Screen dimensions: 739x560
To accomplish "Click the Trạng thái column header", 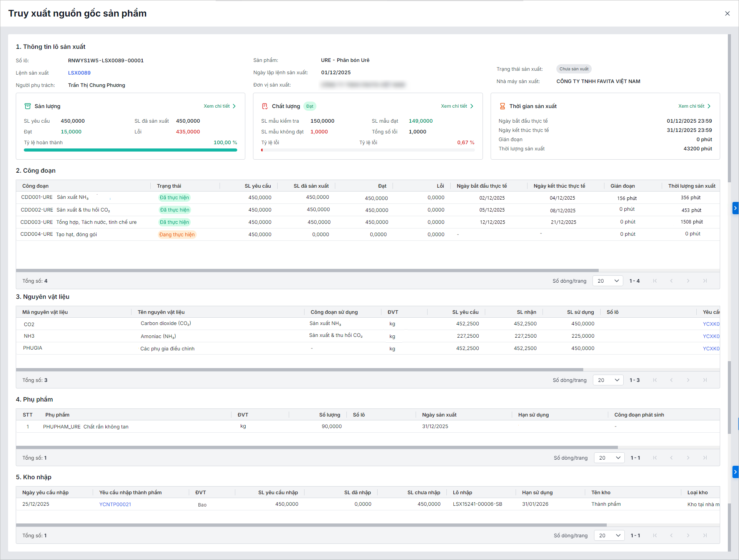I will [x=169, y=186].
